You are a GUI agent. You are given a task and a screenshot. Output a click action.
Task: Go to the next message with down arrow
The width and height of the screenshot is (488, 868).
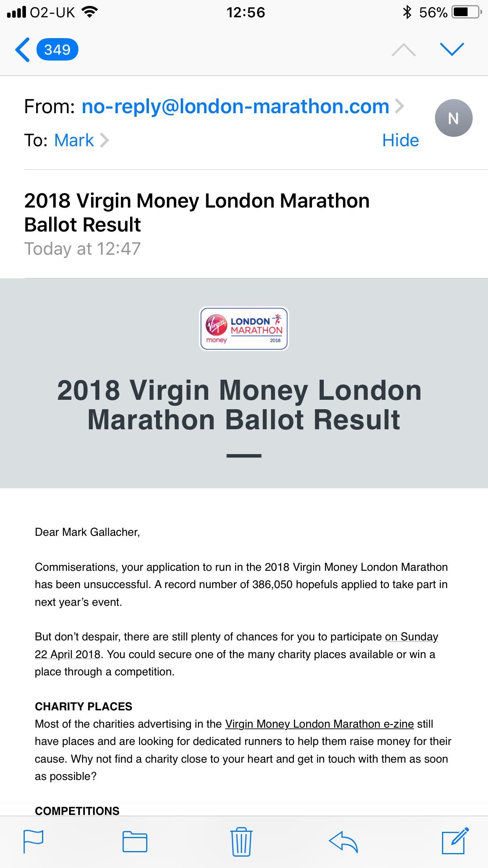click(452, 50)
